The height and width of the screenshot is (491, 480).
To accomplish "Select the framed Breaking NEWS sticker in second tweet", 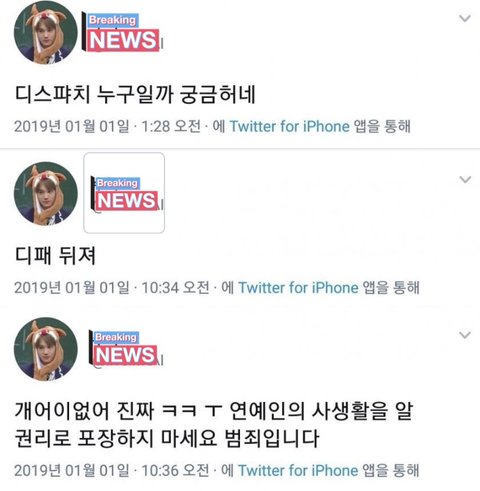I will pyautogui.click(x=124, y=193).
